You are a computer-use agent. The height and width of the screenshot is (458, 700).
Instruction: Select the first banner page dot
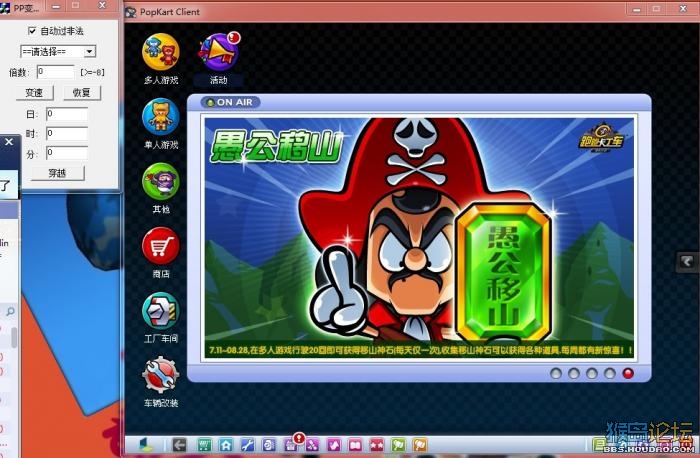[x=556, y=373]
